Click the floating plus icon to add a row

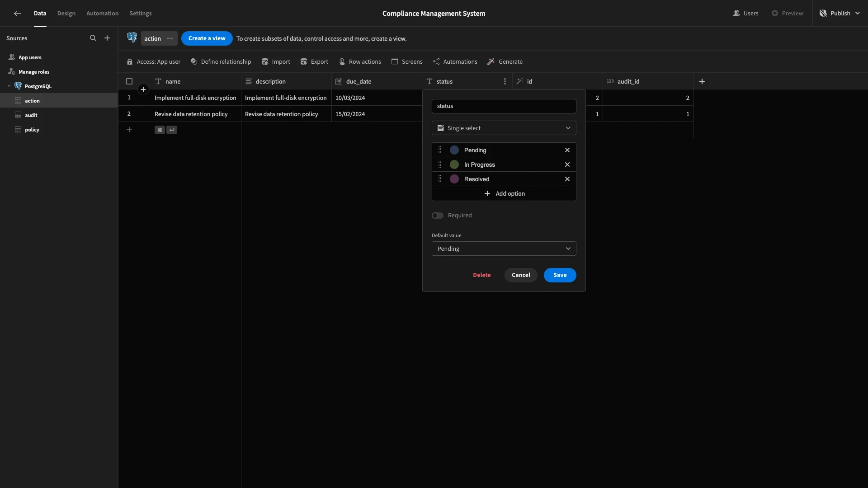[143, 90]
